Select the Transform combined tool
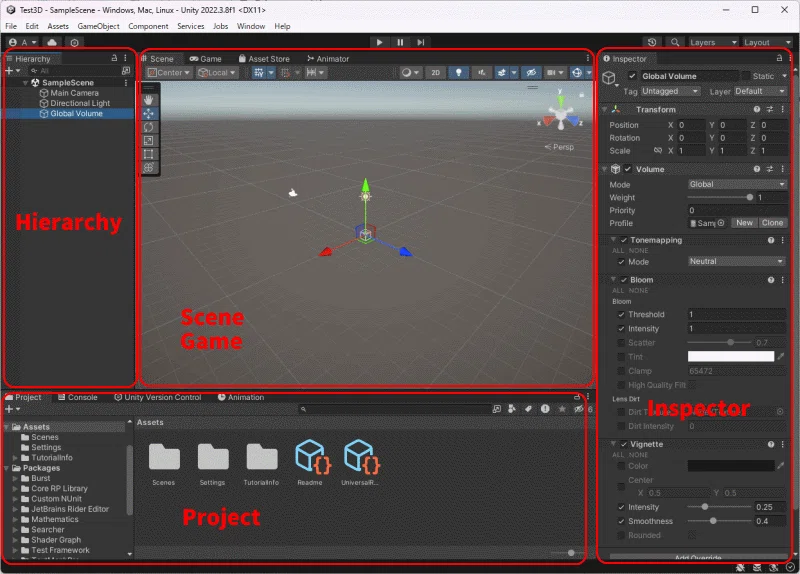The image size is (800, 574). [x=149, y=167]
